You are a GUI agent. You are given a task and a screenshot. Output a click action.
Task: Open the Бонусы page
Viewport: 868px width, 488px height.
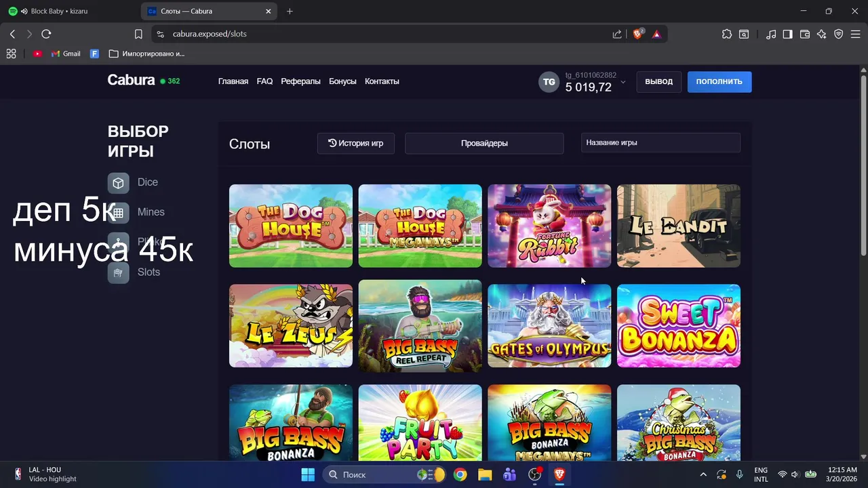(x=342, y=81)
